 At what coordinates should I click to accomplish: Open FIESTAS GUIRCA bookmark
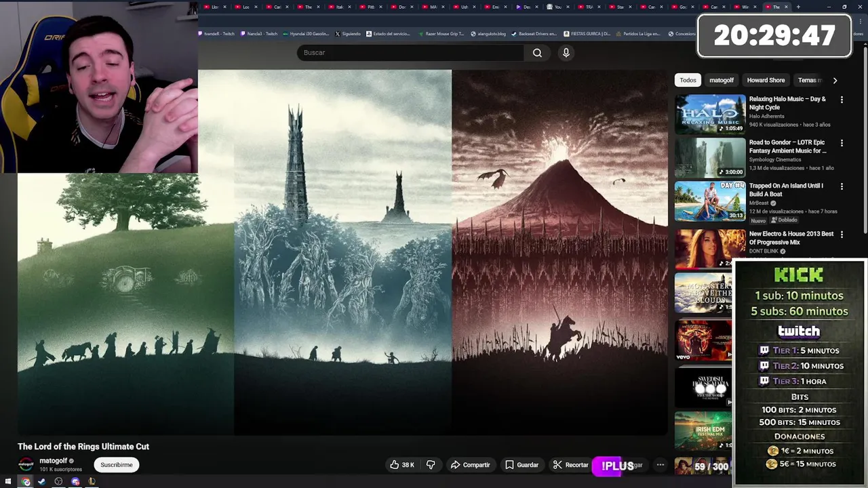tap(587, 33)
